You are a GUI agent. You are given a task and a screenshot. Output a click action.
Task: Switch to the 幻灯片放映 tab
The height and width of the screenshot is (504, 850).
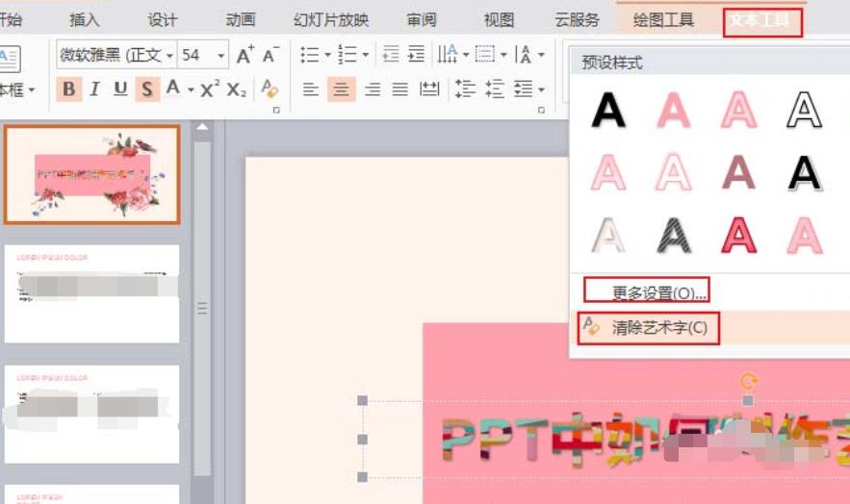(x=331, y=19)
